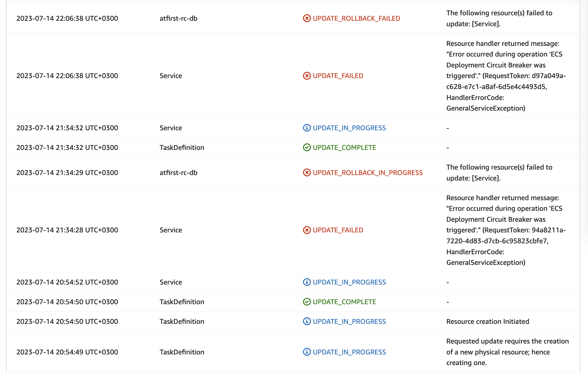Click the red error icon beside UPDATE_ROLLBACK_FAILED
The width and height of the screenshot is (588, 373).
(x=306, y=18)
